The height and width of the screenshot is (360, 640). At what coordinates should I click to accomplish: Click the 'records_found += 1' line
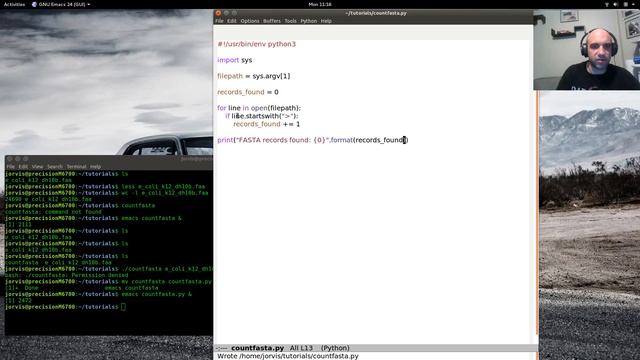point(267,124)
